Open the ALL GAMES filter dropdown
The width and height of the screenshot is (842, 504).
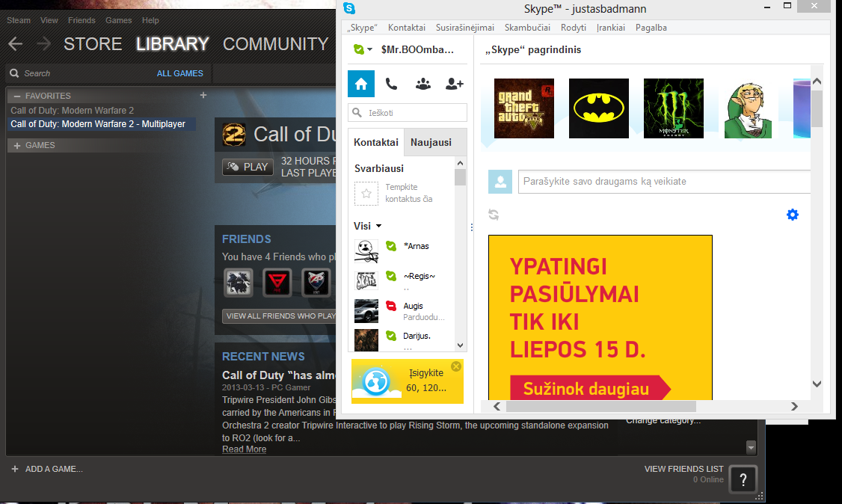tap(180, 73)
